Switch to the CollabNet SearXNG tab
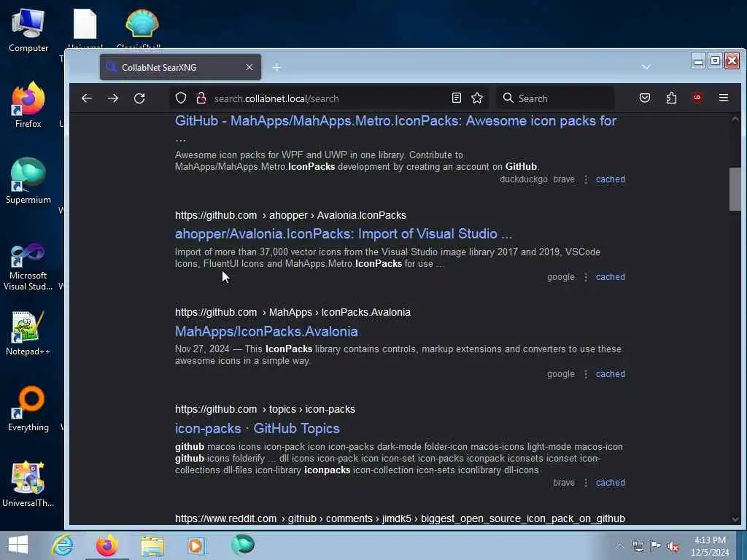The image size is (747, 560). pos(181,67)
